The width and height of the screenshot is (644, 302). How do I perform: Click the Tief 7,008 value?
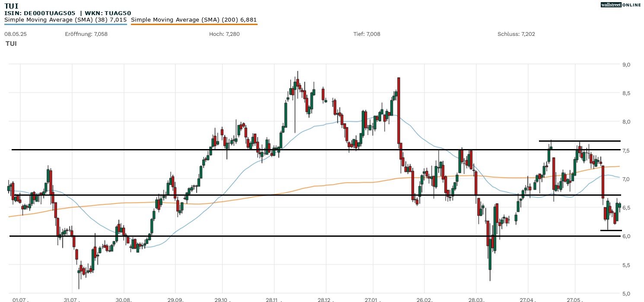click(367, 34)
